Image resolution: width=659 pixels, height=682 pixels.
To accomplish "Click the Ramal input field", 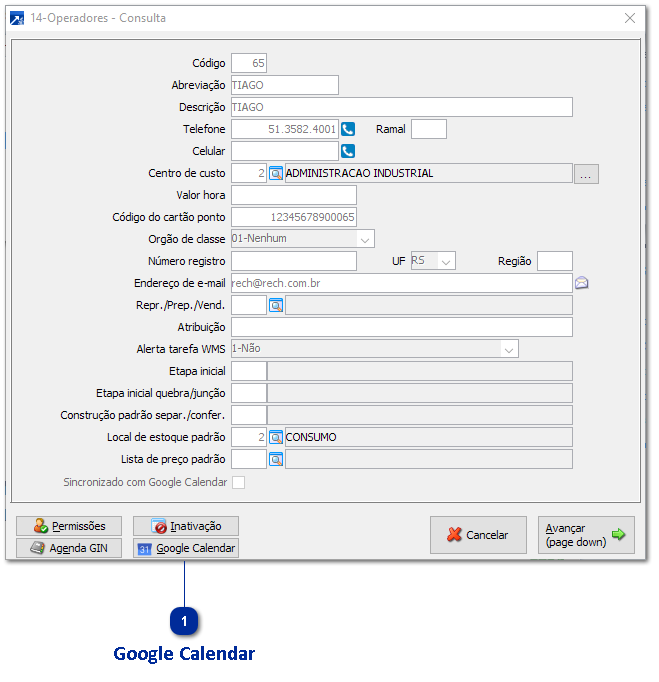I will 429,129.
